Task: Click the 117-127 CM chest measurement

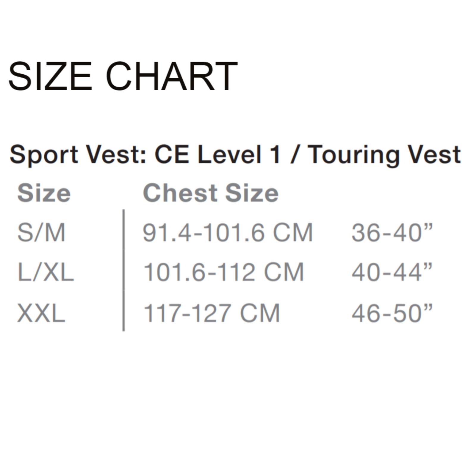Action: (212, 313)
